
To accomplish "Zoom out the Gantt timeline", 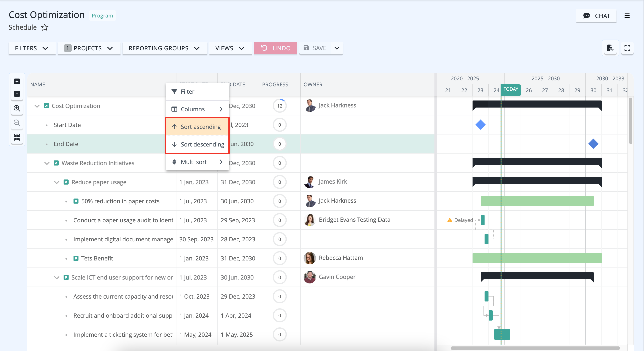I will [17, 123].
